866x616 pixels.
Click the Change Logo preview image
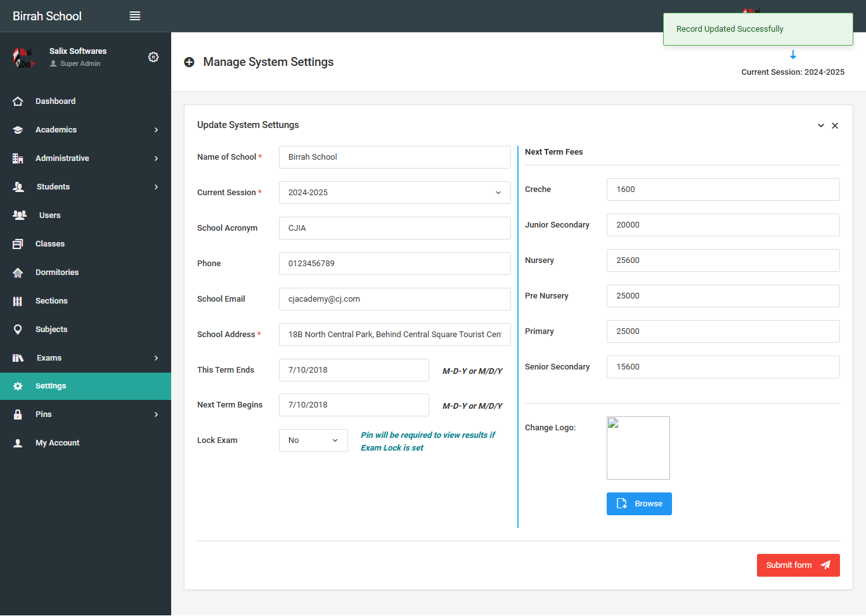638,448
